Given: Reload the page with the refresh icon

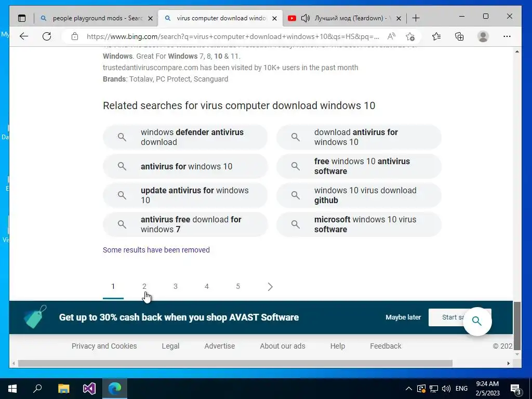Looking at the screenshot, I should pos(47,36).
